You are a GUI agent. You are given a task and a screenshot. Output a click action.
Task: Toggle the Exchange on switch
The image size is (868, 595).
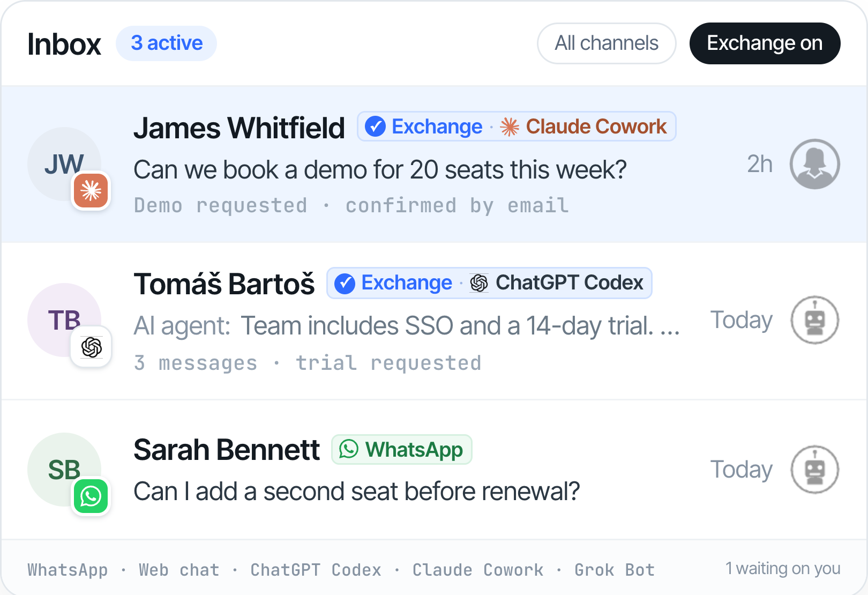765,43
